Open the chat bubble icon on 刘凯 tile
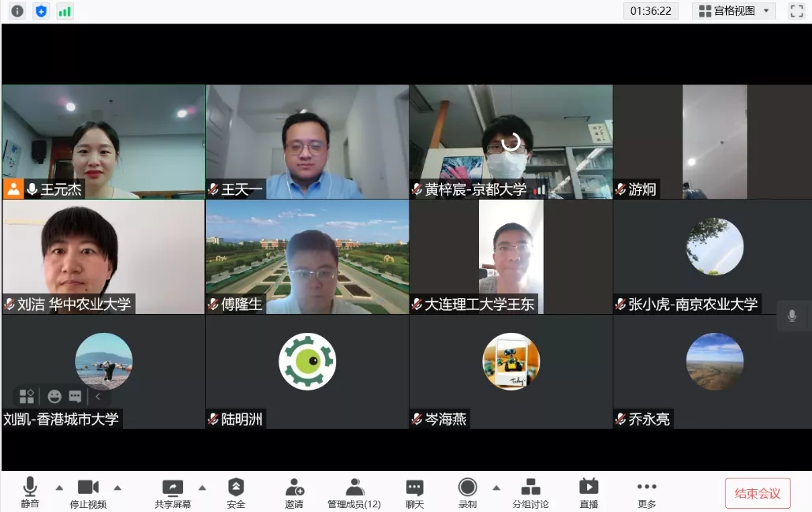 [75, 397]
